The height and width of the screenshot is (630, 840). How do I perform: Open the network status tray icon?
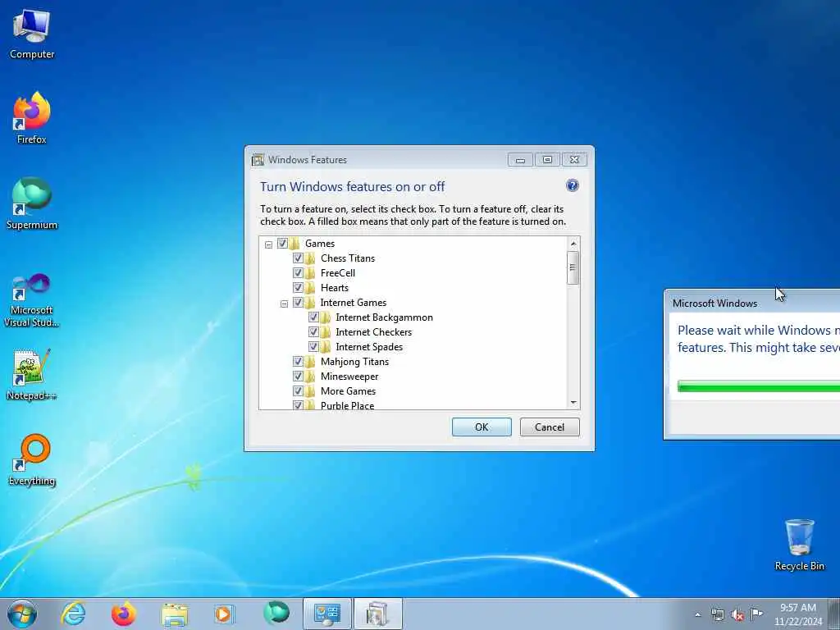tap(717, 614)
